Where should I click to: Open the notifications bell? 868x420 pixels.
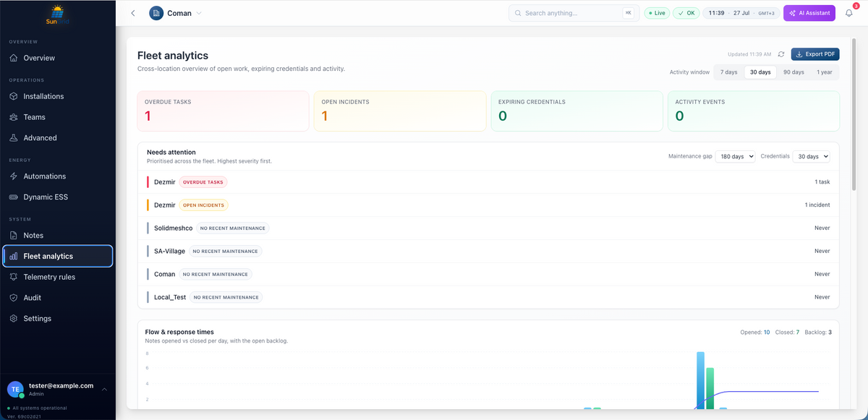point(849,13)
